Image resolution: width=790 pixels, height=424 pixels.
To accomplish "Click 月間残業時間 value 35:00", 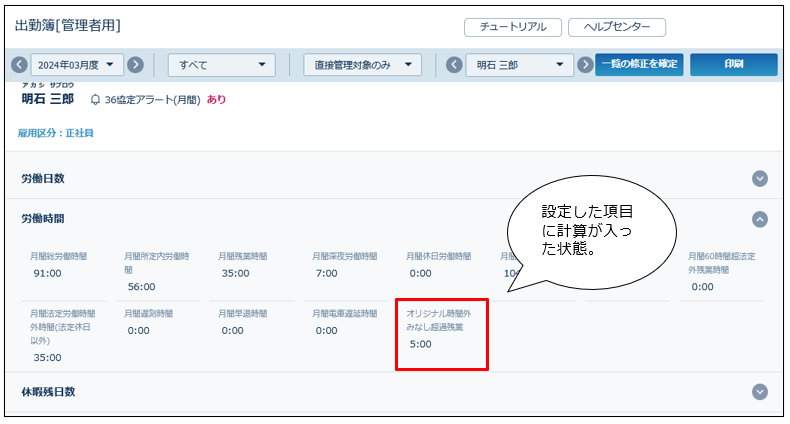I will (236, 273).
